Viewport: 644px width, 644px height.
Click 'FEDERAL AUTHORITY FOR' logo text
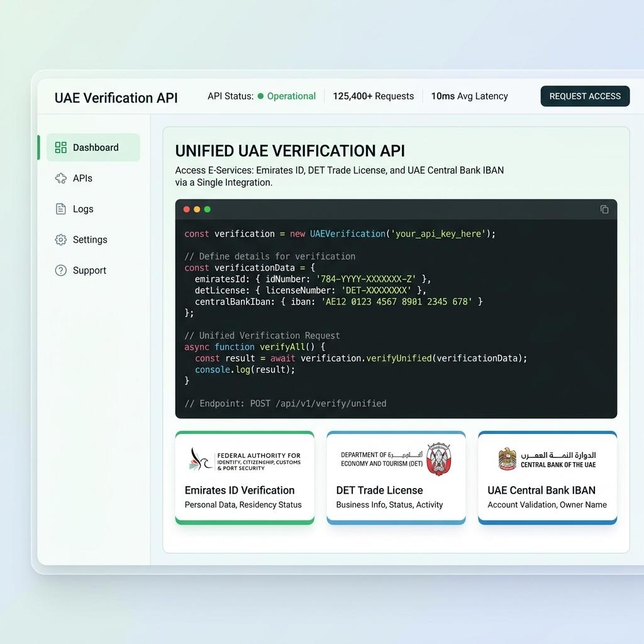[258, 455]
